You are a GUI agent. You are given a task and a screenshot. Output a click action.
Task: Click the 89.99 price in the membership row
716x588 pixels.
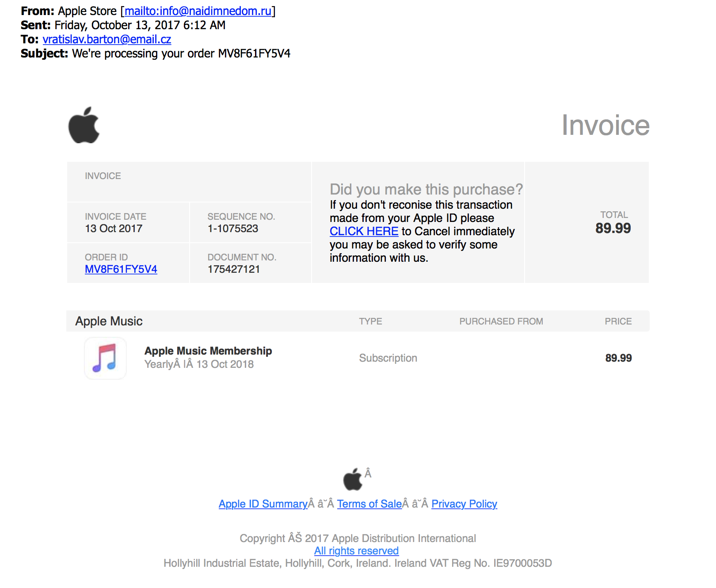click(618, 358)
